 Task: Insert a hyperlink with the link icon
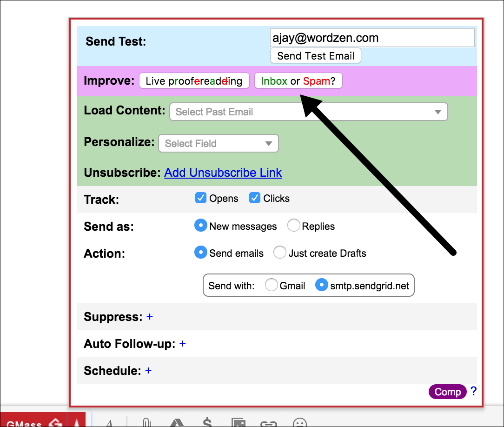coord(269,422)
